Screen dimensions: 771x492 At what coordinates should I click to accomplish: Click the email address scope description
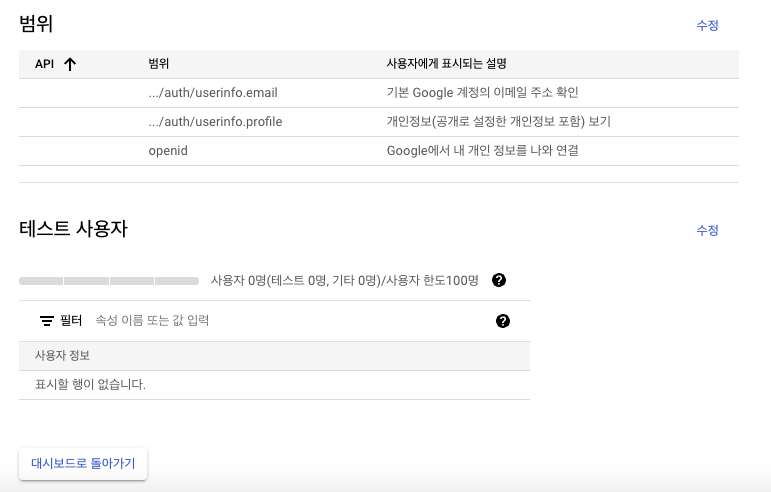483,93
